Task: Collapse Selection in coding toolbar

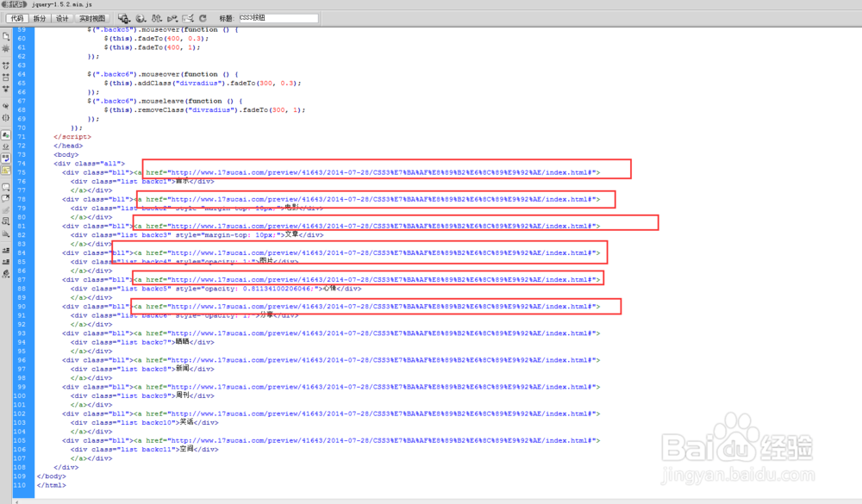Action: [x=6, y=77]
